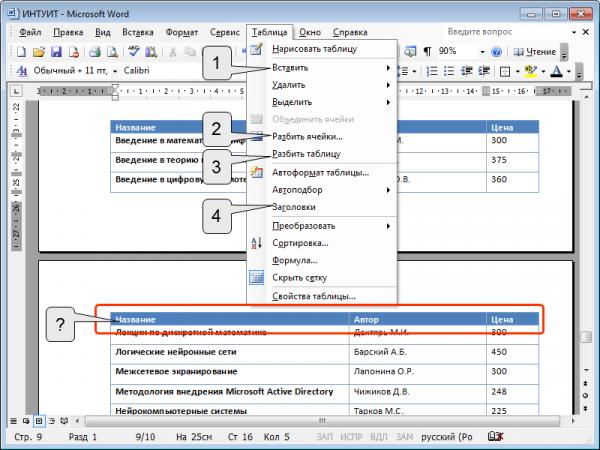
Task: Click the Styles and Formatting icon
Action: point(22,71)
